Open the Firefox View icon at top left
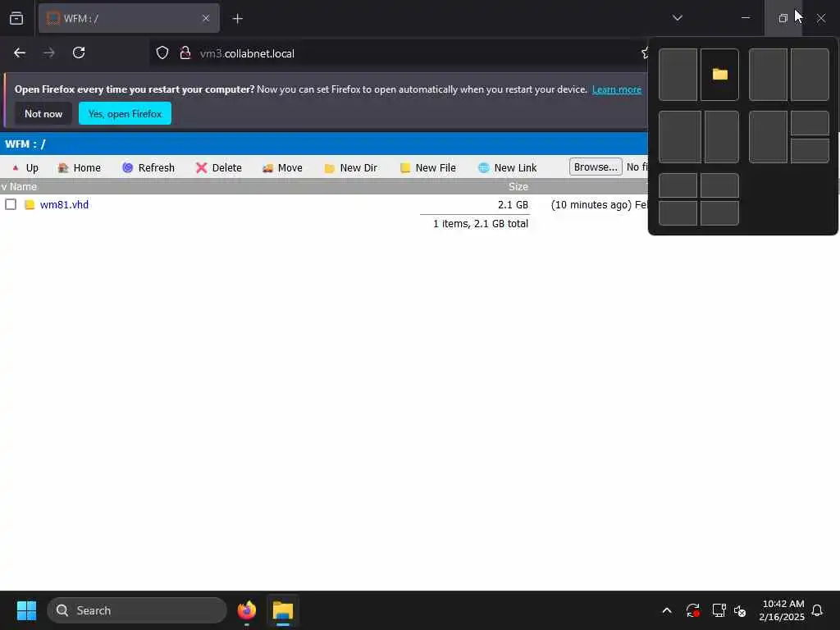The width and height of the screenshot is (840, 630). tap(16, 18)
